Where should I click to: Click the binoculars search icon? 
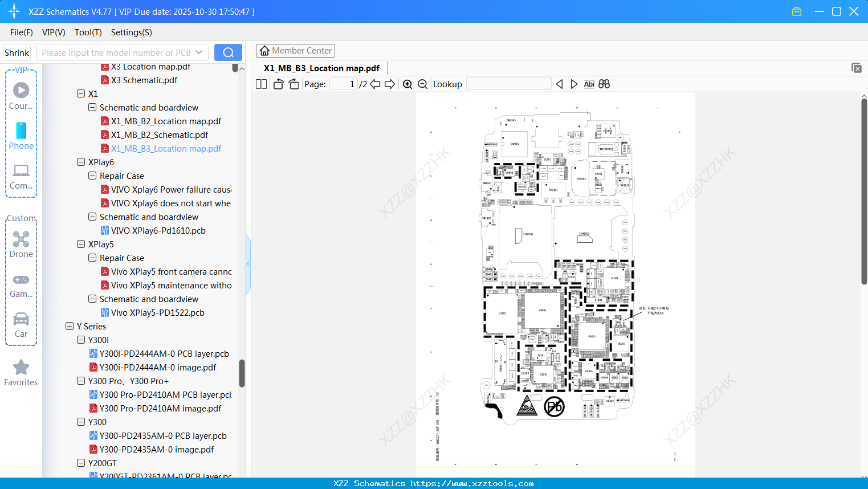pyautogui.click(x=604, y=84)
